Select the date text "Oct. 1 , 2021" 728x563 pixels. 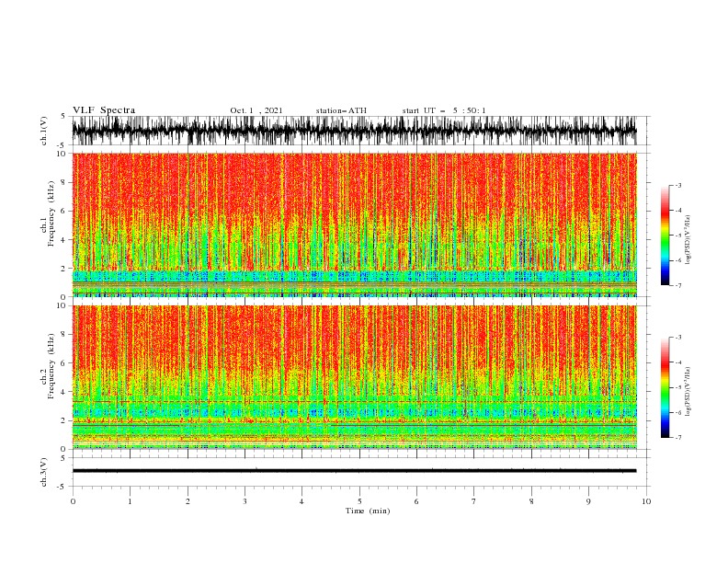[x=256, y=110]
